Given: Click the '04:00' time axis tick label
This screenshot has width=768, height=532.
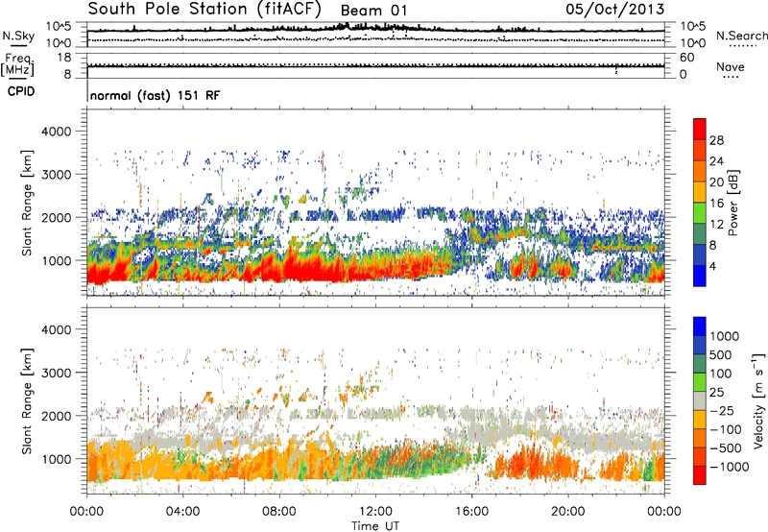Looking at the screenshot, I should click(183, 512).
